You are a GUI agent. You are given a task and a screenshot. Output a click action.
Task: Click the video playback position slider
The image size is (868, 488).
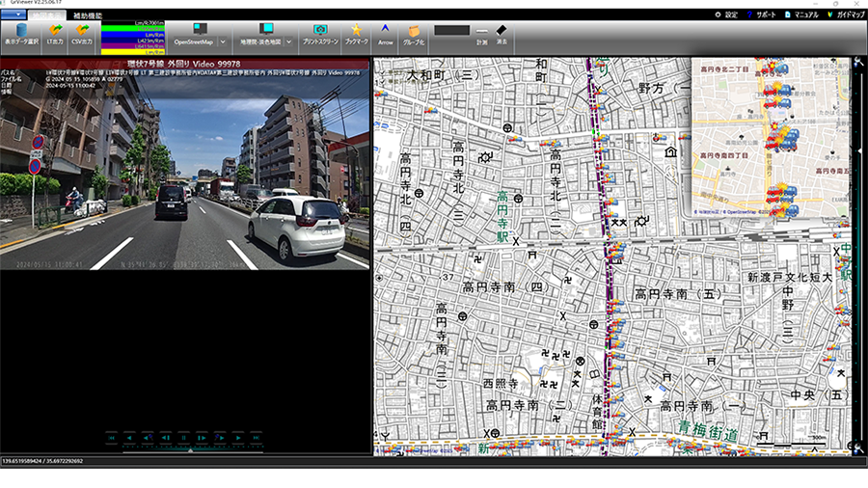click(190, 449)
